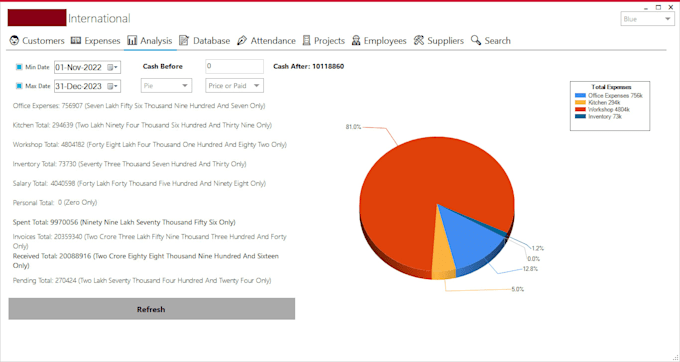Click the Analysis bar chart icon
This screenshot has height=362, width=680.
132,41
